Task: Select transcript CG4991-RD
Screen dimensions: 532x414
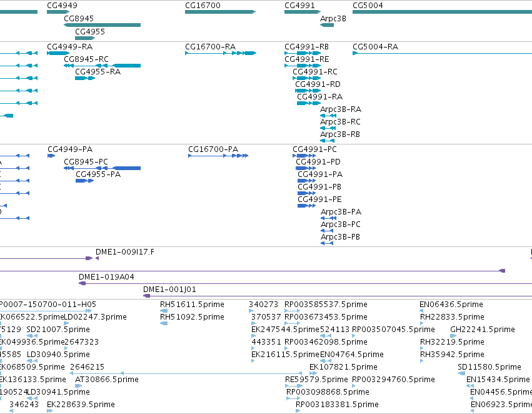Action: 318,84
